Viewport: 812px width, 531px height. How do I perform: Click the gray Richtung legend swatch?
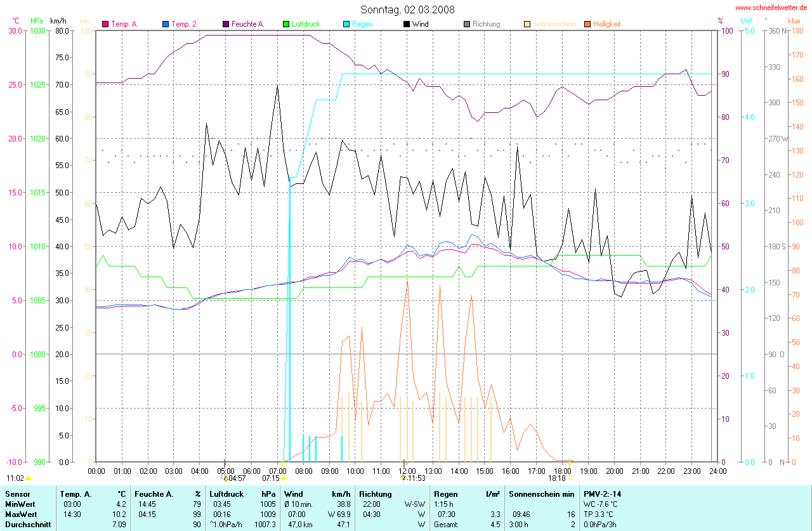coord(467,24)
